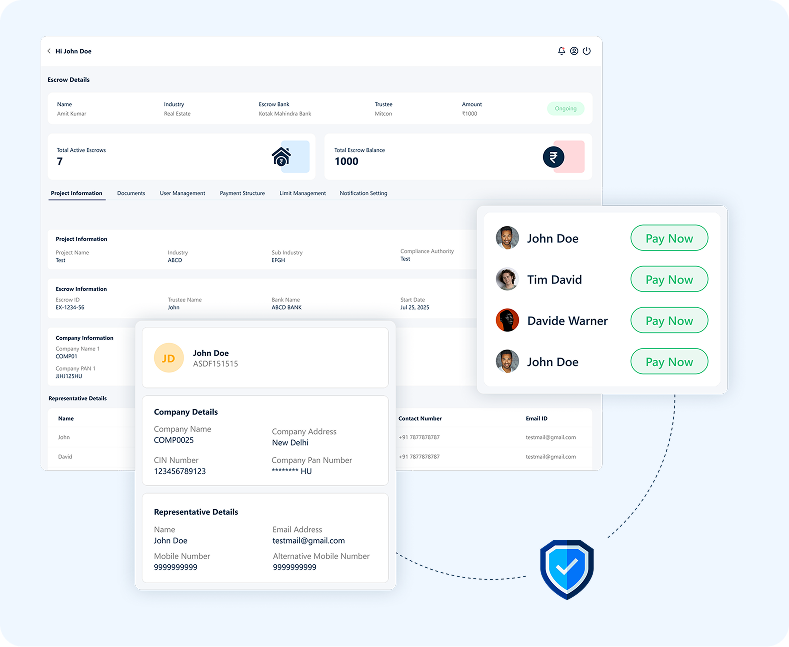The width and height of the screenshot is (789, 647).
Task: Click the house icon in Total Active Escrows
Action: (x=281, y=156)
